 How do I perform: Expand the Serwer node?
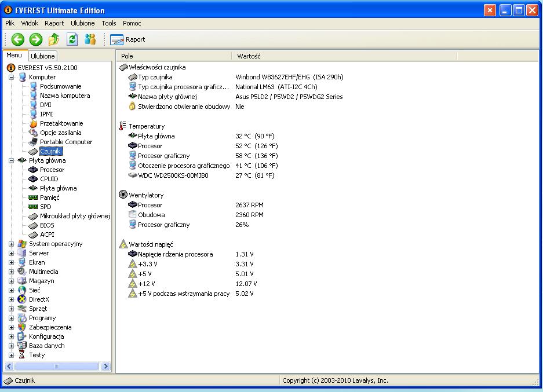click(12, 253)
